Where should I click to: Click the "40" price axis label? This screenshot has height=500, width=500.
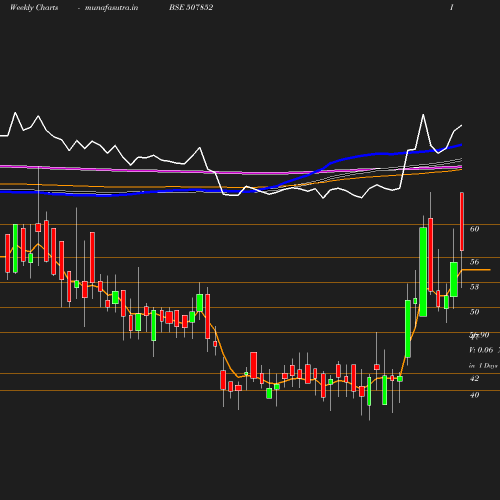tap(474, 395)
